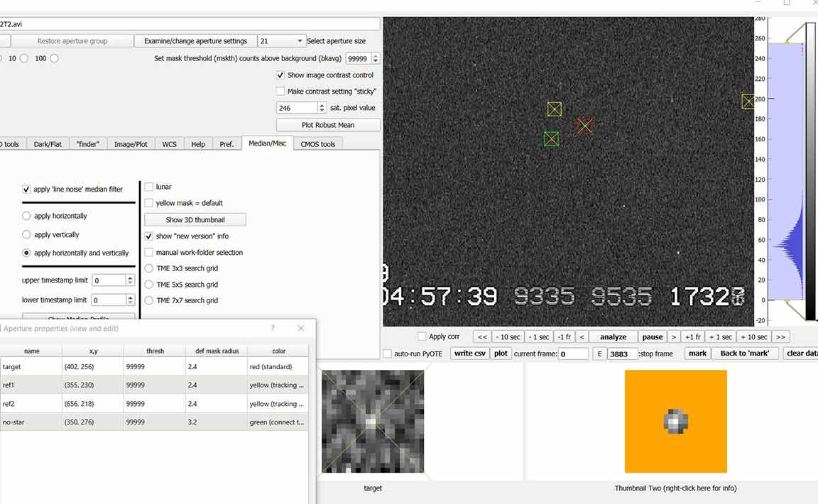Screen dimensions: 818x504
Task: Click the yellow ref1 aperture box
Action: click(x=555, y=109)
